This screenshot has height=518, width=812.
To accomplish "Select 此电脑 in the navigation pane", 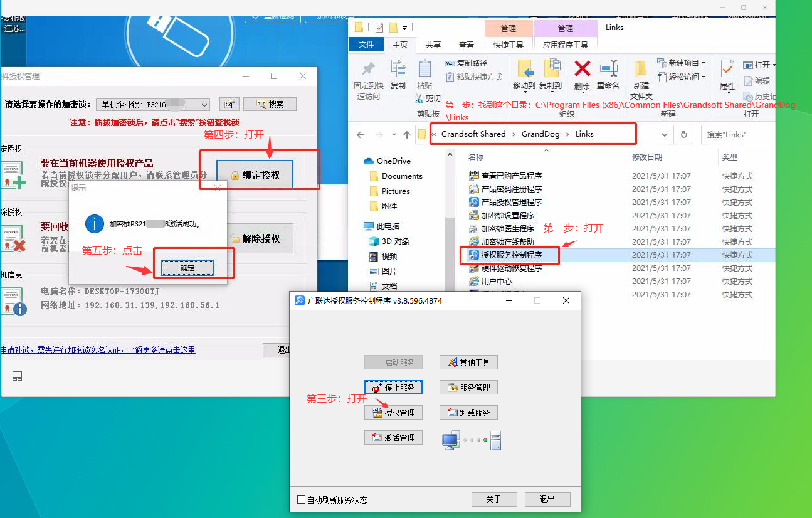I will 382,226.
